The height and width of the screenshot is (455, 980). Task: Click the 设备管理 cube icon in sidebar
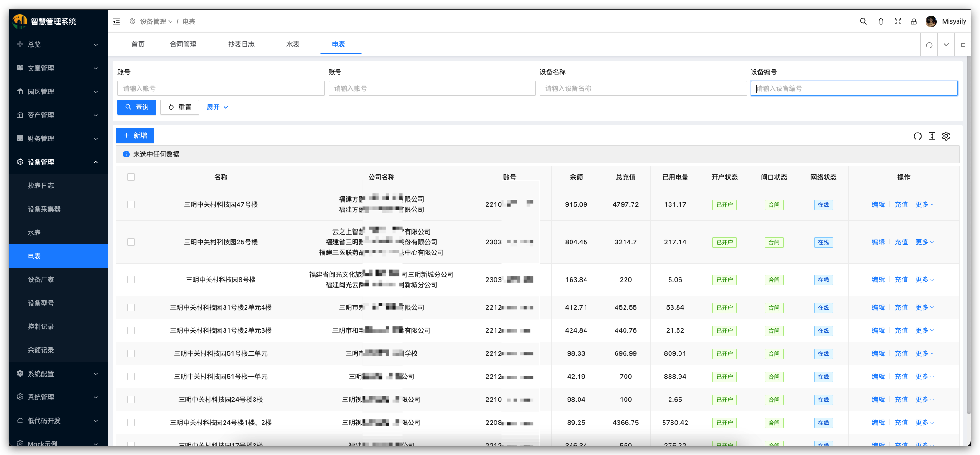click(x=20, y=162)
